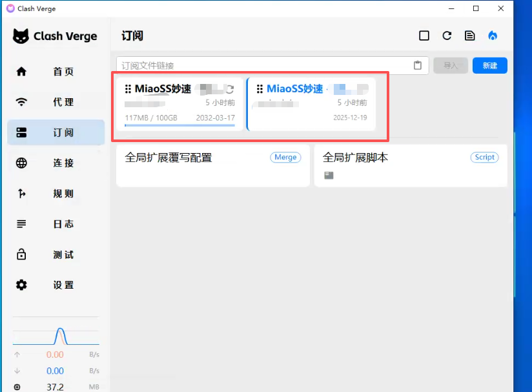
Task: Click the Script badge on 全局扩展脚本
Action: 484,157
